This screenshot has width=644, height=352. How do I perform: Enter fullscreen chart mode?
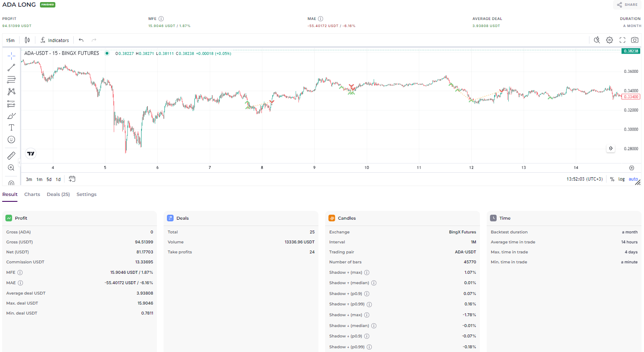(622, 40)
